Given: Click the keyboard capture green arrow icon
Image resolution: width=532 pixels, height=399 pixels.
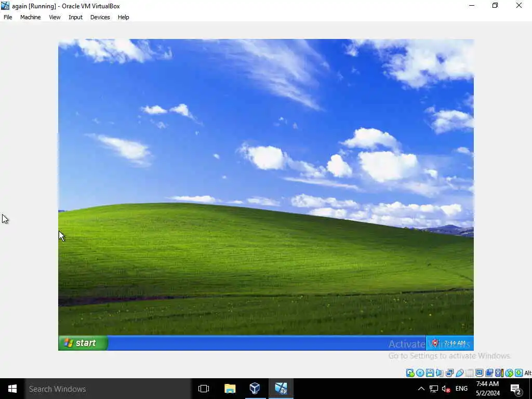Looking at the screenshot, I should 519,373.
